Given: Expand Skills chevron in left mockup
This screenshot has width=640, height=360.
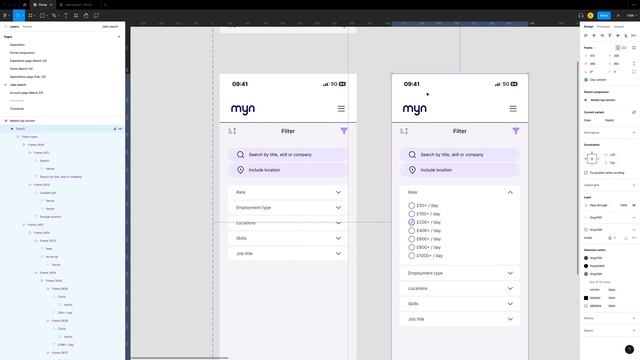Looking at the screenshot, I should pyautogui.click(x=338, y=238).
